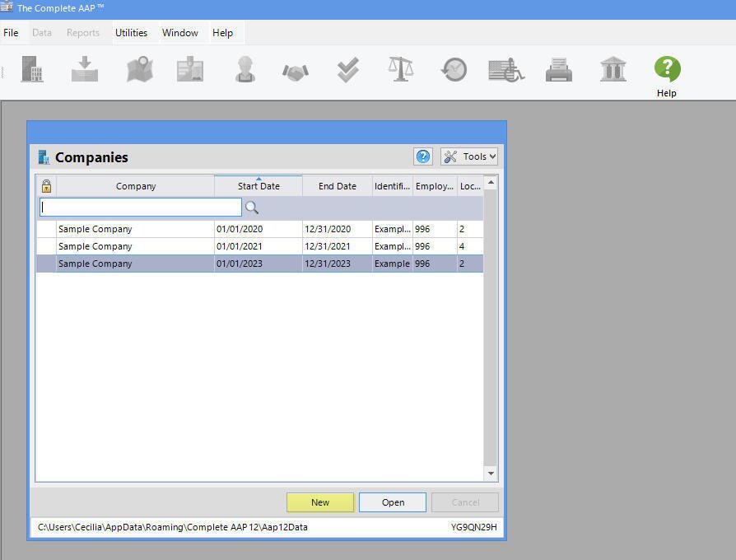Click the Example identifier cell in 2023 row
736x560 pixels.
click(393, 264)
